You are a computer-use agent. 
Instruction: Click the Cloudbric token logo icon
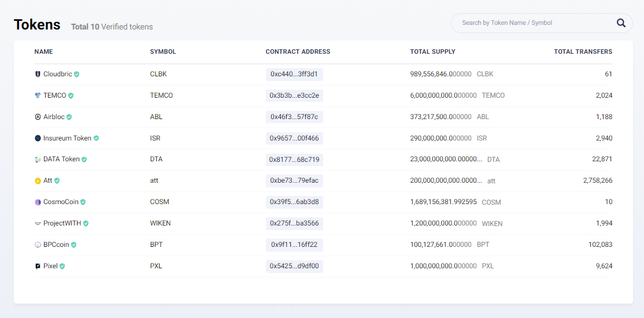38,75
